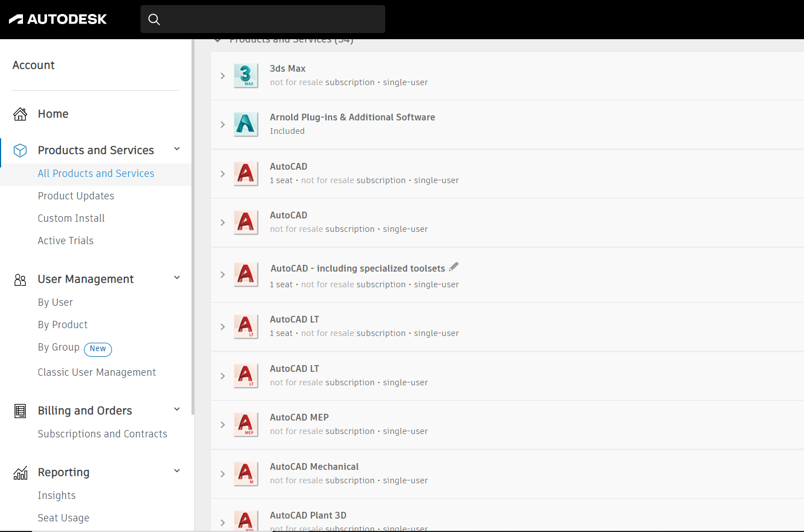Click the AutoCAD Plant 3D product name

(308, 515)
